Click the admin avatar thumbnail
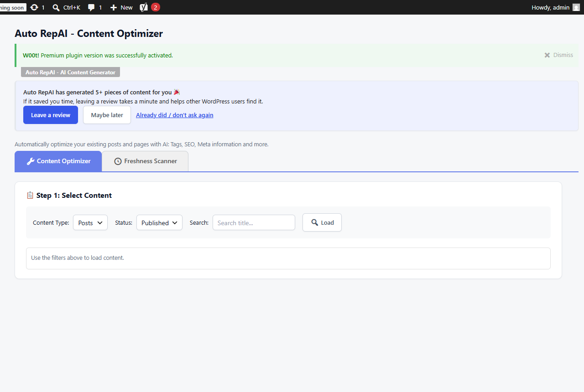 pos(576,7)
